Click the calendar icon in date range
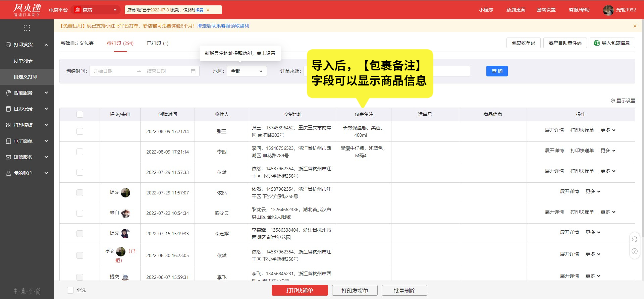644x299 pixels. [193, 71]
